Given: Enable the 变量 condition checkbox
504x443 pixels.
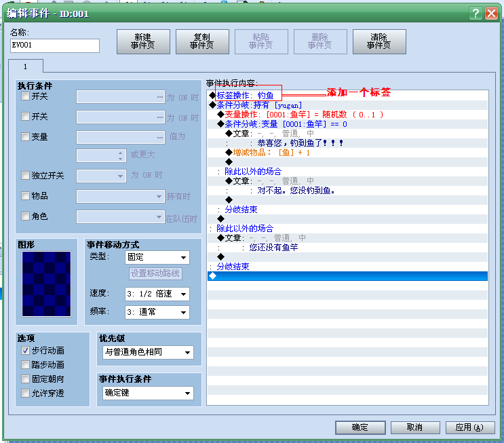Looking at the screenshot, I should pyautogui.click(x=25, y=136).
